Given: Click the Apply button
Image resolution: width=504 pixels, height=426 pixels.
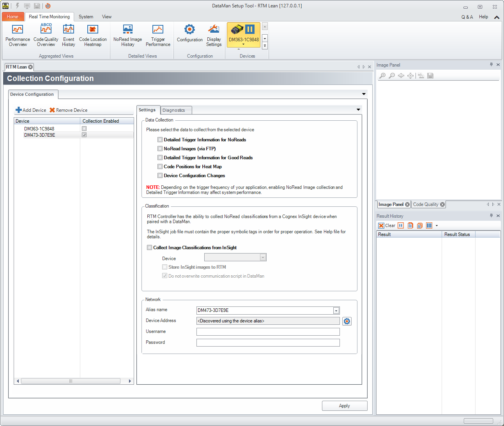Looking at the screenshot, I should pos(345,406).
